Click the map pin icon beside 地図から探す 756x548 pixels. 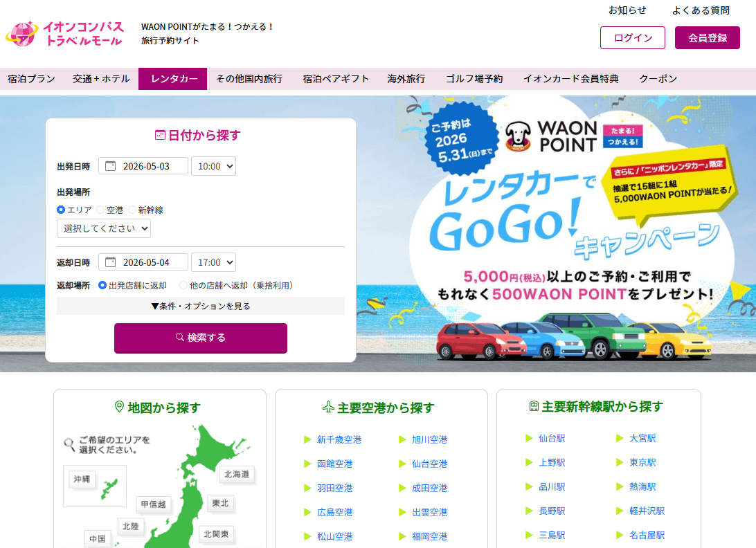[x=119, y=407]
